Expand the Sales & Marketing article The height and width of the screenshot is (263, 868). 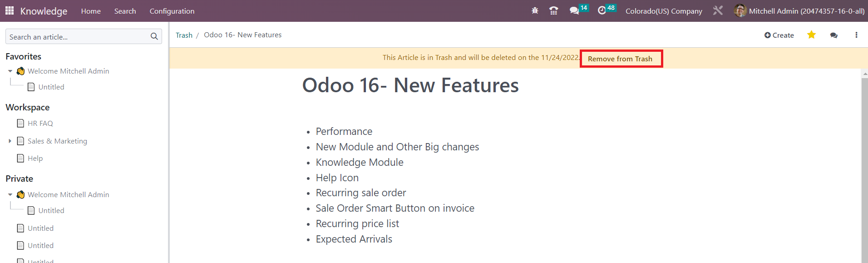10,141
